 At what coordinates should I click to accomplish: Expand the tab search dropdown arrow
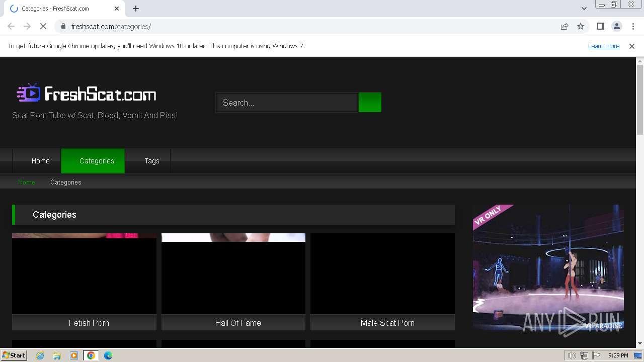(x=584, y=9)
